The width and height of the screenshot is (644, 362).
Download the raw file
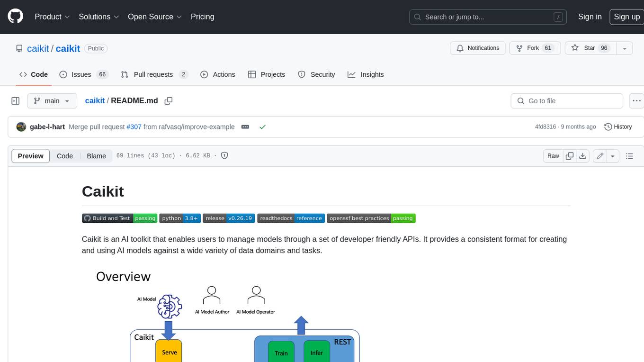(583, 156)
